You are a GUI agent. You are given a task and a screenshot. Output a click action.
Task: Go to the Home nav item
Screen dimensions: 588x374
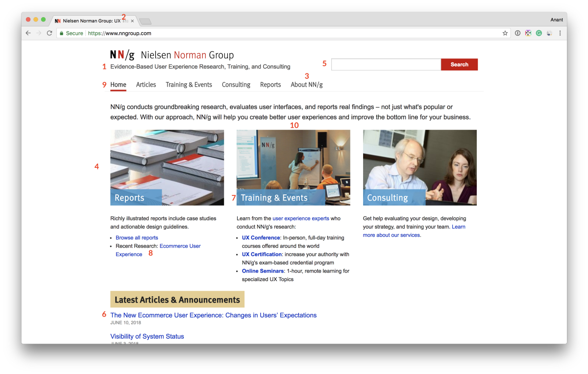pos(118,85)
